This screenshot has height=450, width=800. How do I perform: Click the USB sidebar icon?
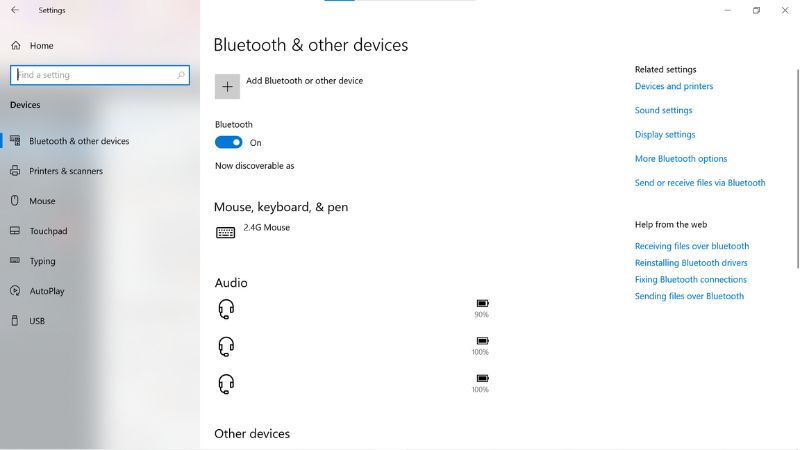pos(15,320)
